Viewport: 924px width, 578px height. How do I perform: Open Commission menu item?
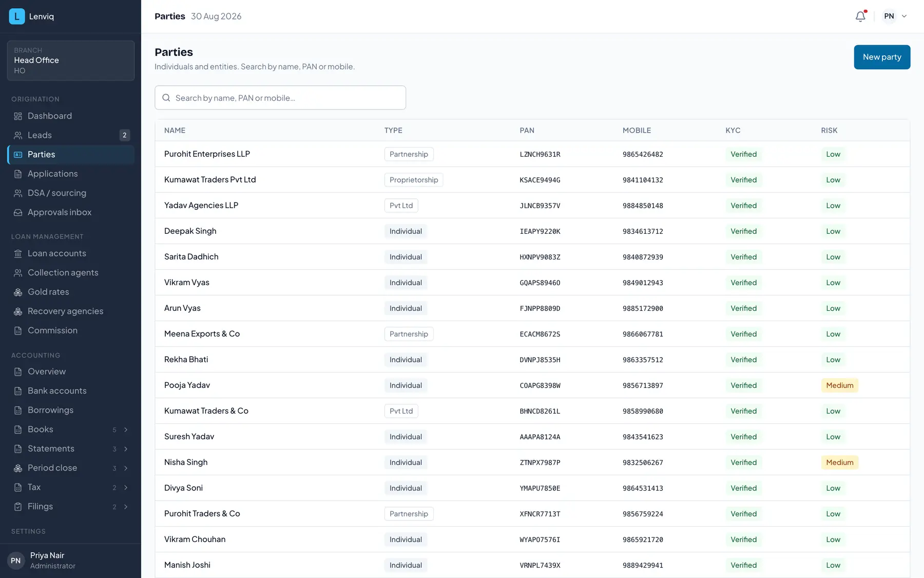[71, 331]
